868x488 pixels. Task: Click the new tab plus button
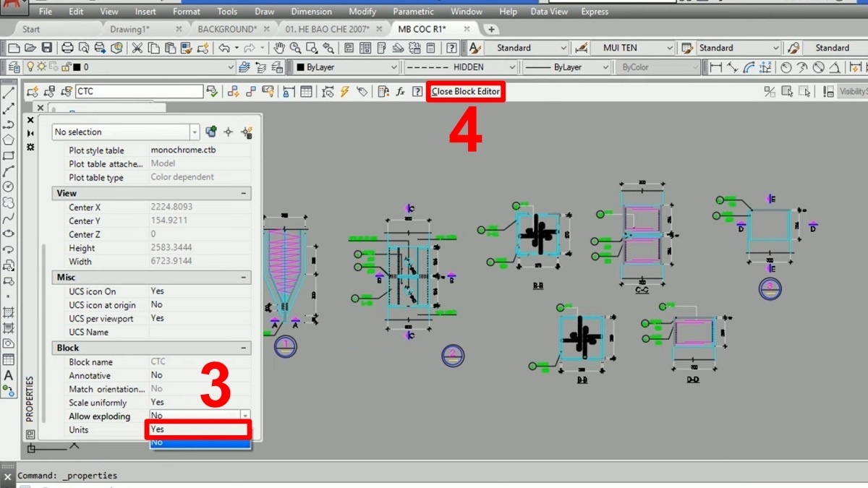491,29
